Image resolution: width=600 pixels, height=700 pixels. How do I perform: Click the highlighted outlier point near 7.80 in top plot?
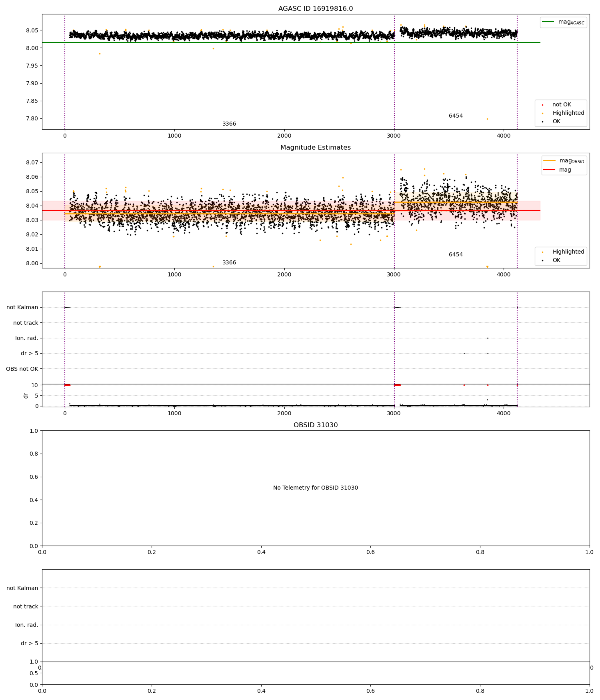[x=487, y=119]
